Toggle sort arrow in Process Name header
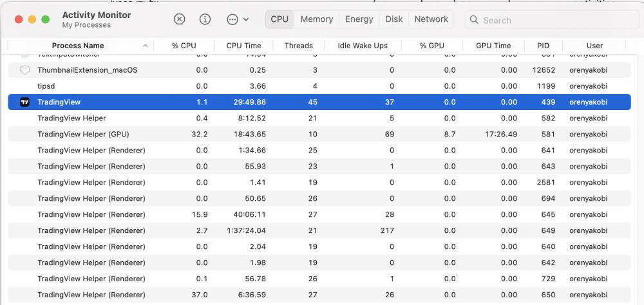644x305 pixels. point(145,46)
